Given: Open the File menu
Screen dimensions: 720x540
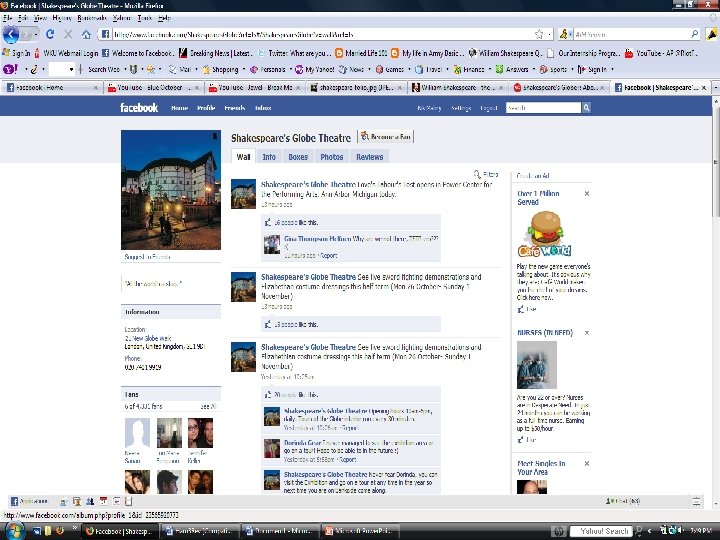Looking at the screenshot, I should tap(7, 18).
